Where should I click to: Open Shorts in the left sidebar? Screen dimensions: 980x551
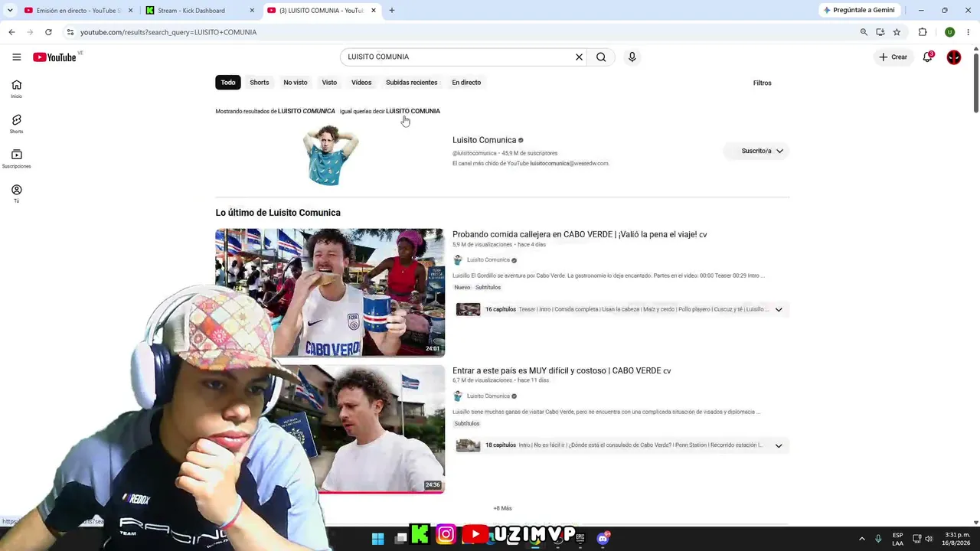click(16, 124)
